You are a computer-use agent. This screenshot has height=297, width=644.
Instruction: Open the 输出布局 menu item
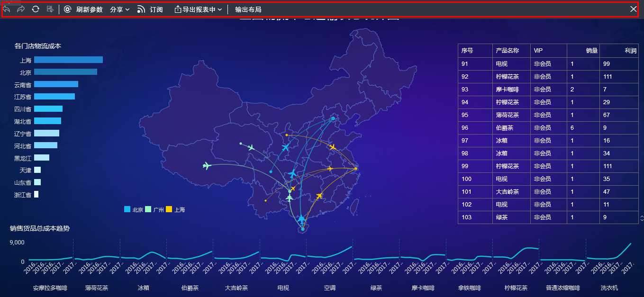(248, 9)
